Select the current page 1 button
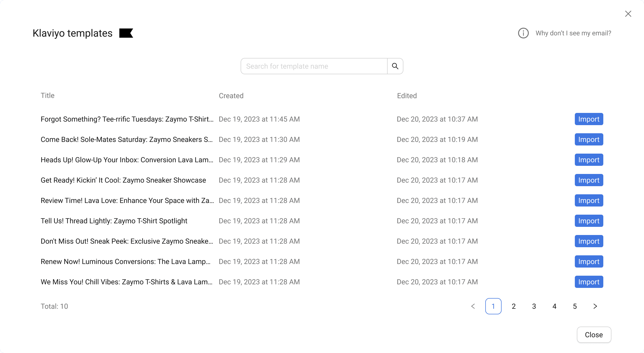The image size is (644, 353). pyautogui.click(x=493, y=306)
